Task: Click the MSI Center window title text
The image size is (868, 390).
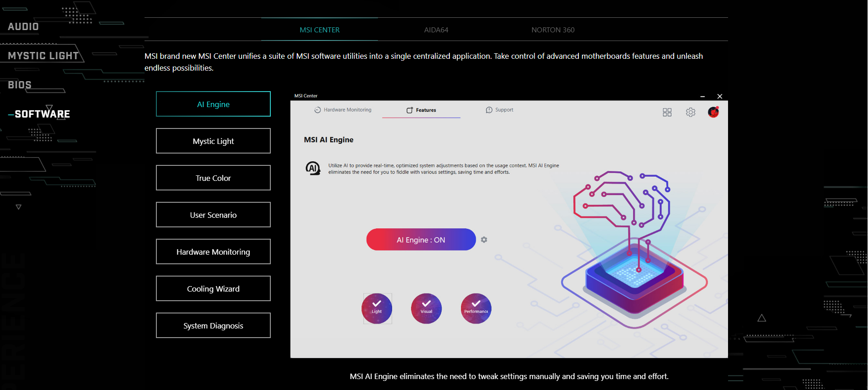Action: (x=306, y=96)
